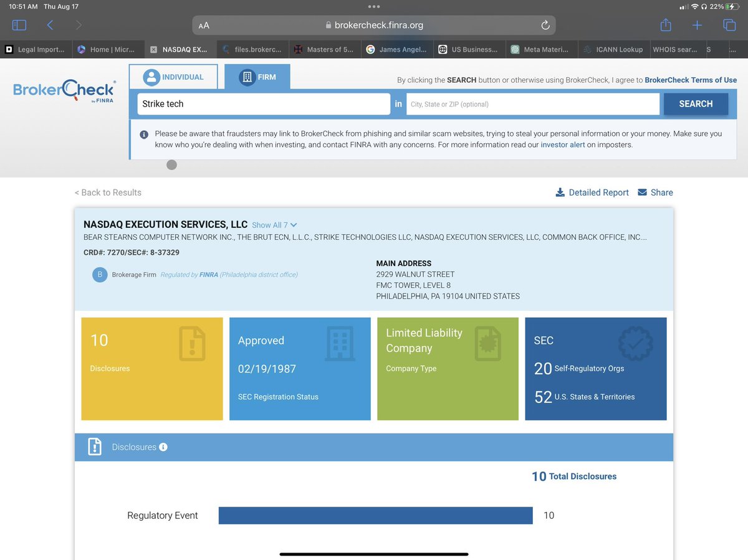Click the Regulatory Event label
Image resolution: width=748 pixels, height=560 pixels.
tap(163, 516)
